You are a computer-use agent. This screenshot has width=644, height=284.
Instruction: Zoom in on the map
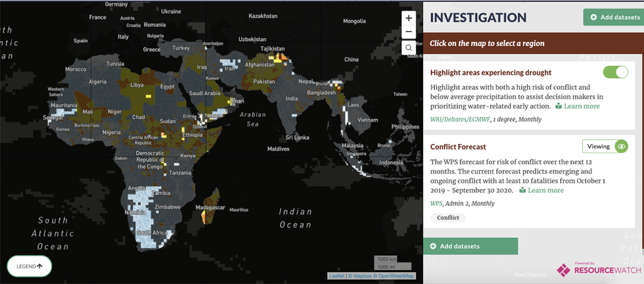(x=409, y=18)
